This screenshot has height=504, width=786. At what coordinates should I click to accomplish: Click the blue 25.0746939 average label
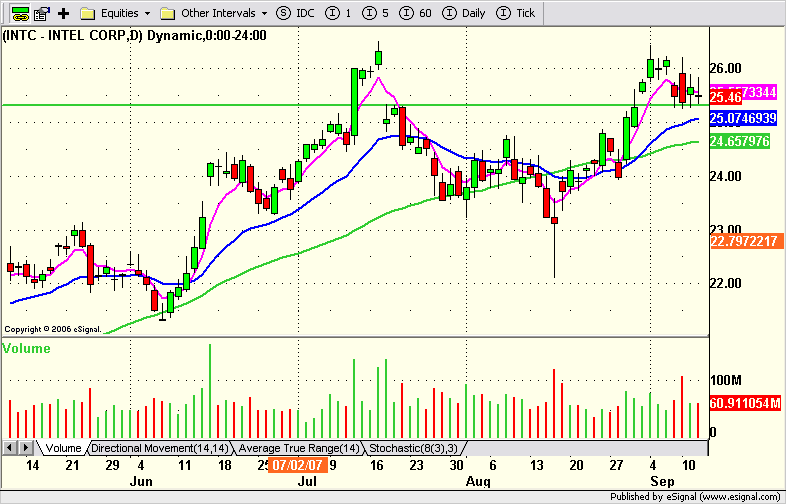pos(743,119)
